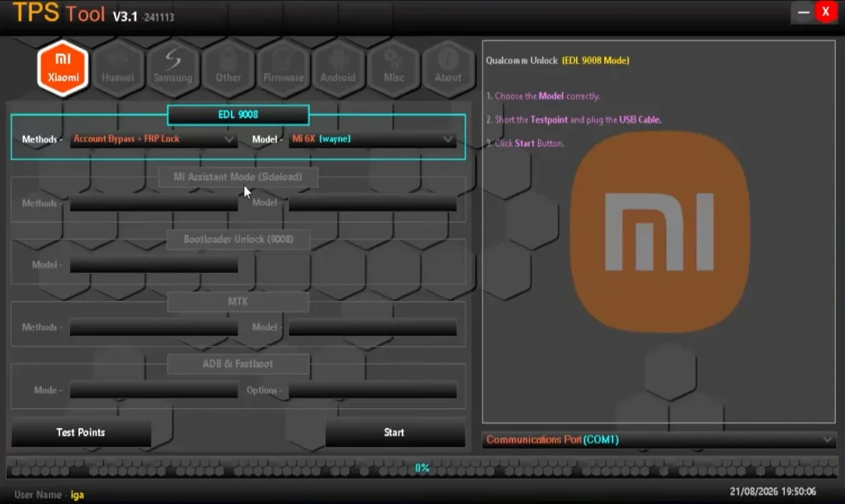Expand the Communications Port (COM1) dropdown
Viewport: 845px width, 504px height.
[x=659, y=440]
